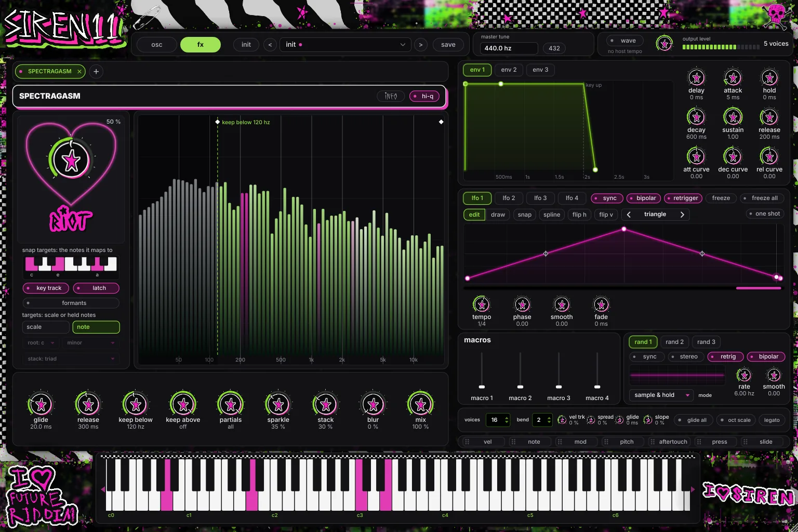Select the rand 2 tab
Viewport: 798px width, 532px height.
click(x=674, y=342)
